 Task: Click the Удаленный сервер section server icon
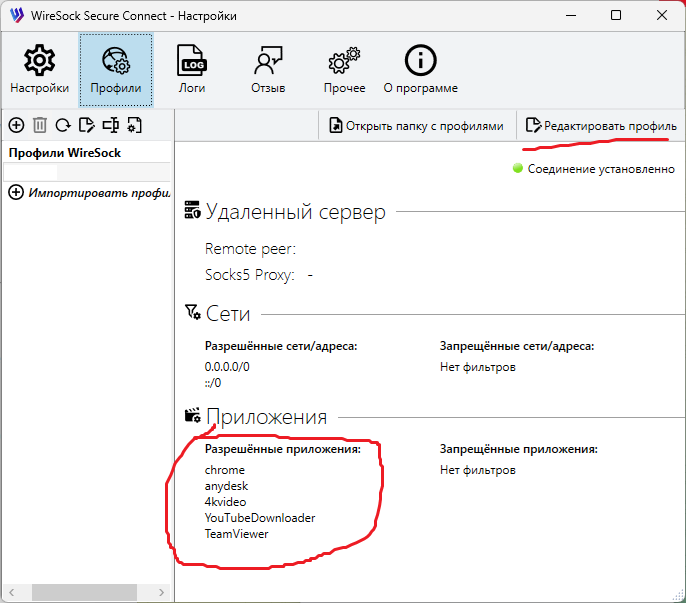192,210
